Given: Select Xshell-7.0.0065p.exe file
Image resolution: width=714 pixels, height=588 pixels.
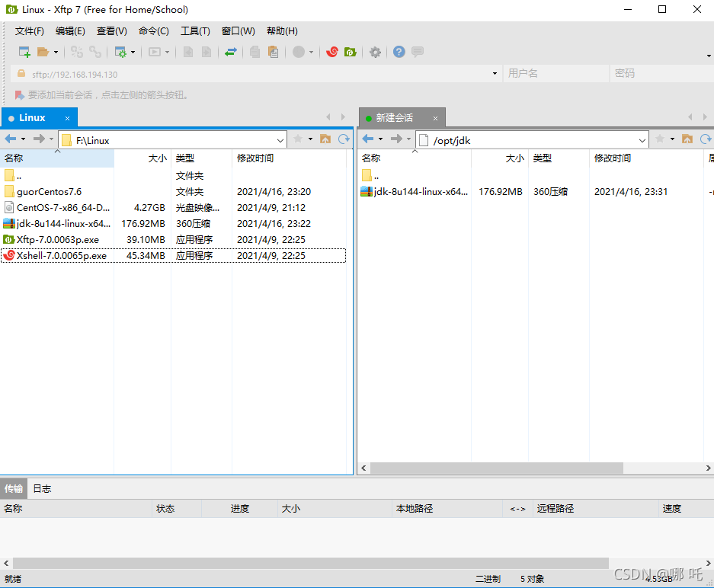Looking at the screenshot, I should pos(173,255).
